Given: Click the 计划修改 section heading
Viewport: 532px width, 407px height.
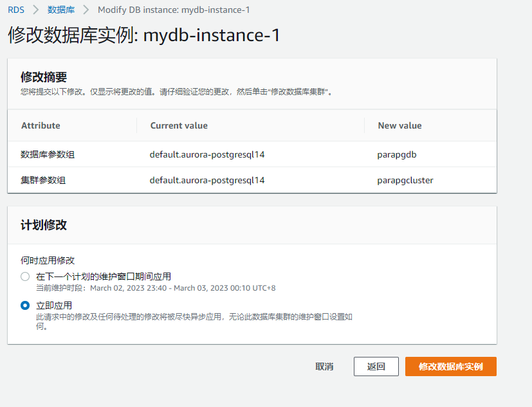Looking at the screenshot, I should (x=44, y=225).
